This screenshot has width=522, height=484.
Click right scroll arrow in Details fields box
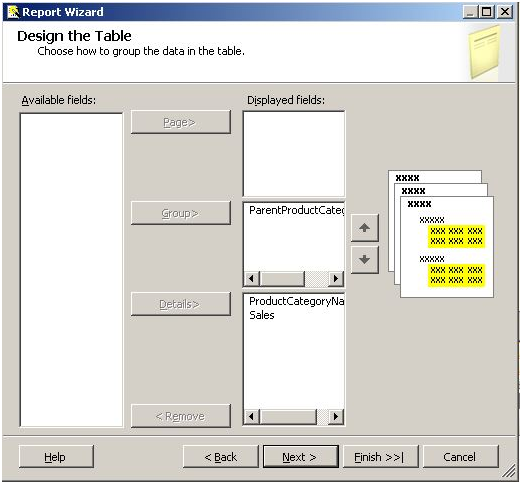pyautogui.click(x=336, y=416)
